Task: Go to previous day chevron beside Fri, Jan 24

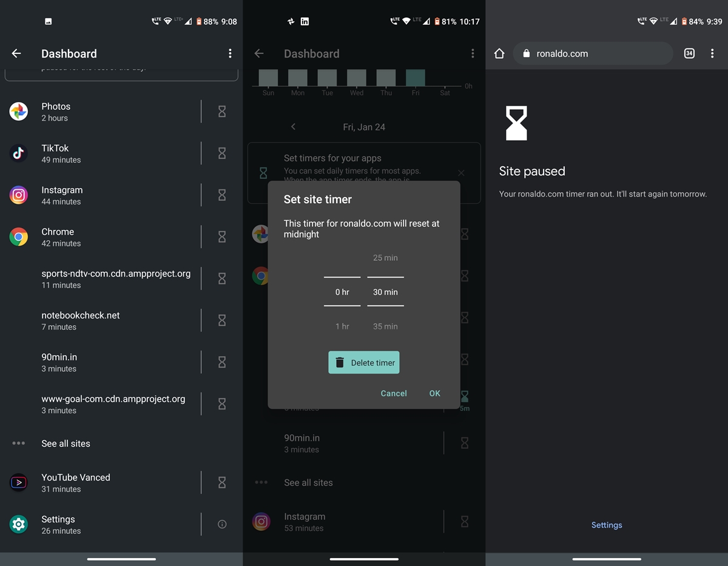Action: 294,127
